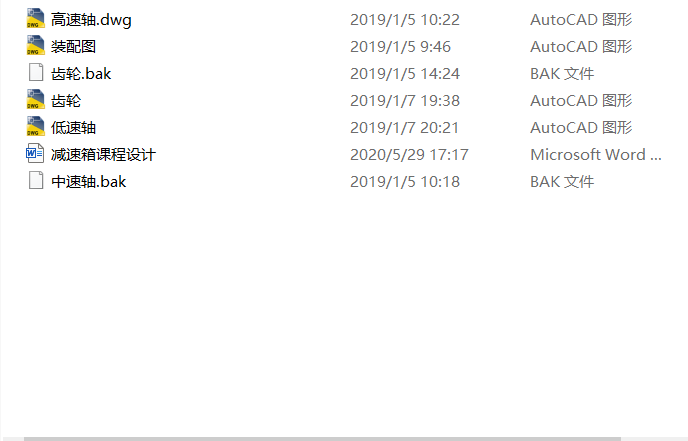Click the blank icon of 齿轮.bak
The width and height of the screenshot is (688, 441).
36,73
